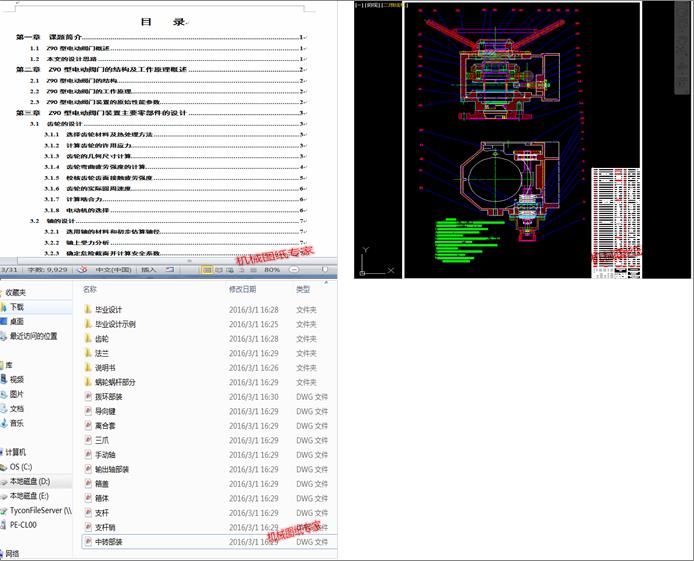The height and width of the screenshot is (561, 694).
Task: Switch to Outline view in Word
Action: point(242,269)
